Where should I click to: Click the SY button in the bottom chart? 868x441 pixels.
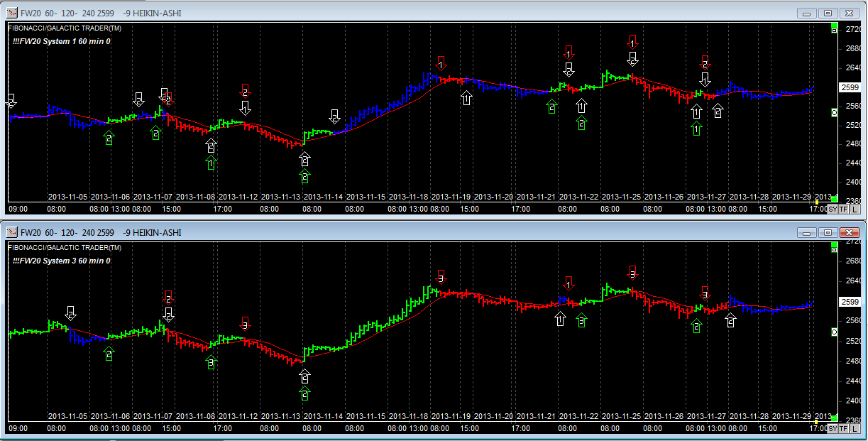pos(833,429)
